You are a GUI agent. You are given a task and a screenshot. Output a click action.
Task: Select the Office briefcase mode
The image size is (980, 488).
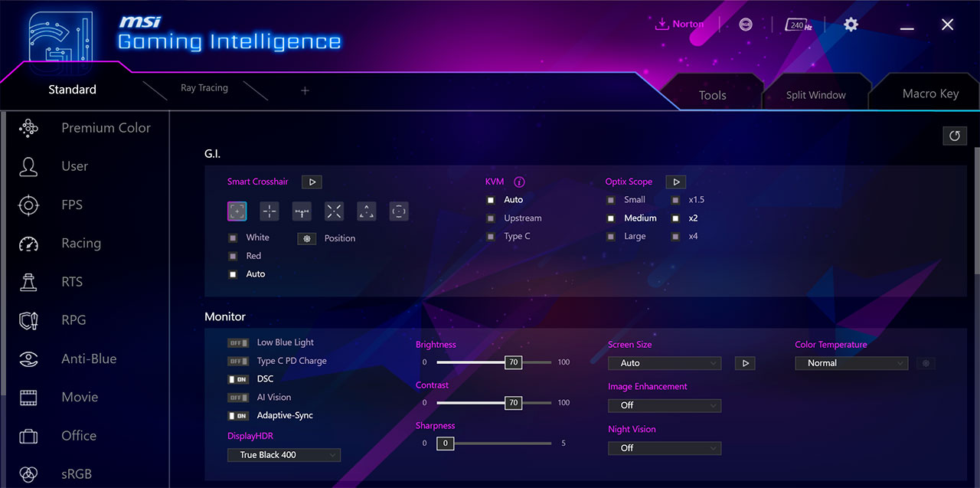click(x=28, y=436)
